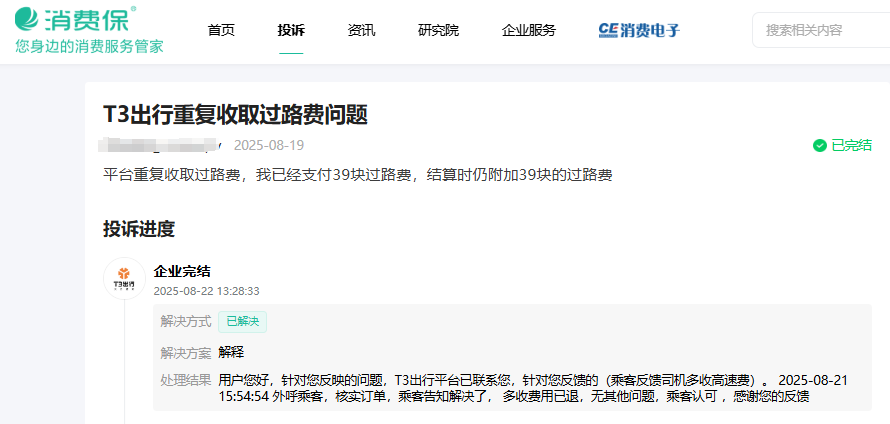Click the CE消费电子 logo link
This screenshot has width=890, height=424.
639,30
